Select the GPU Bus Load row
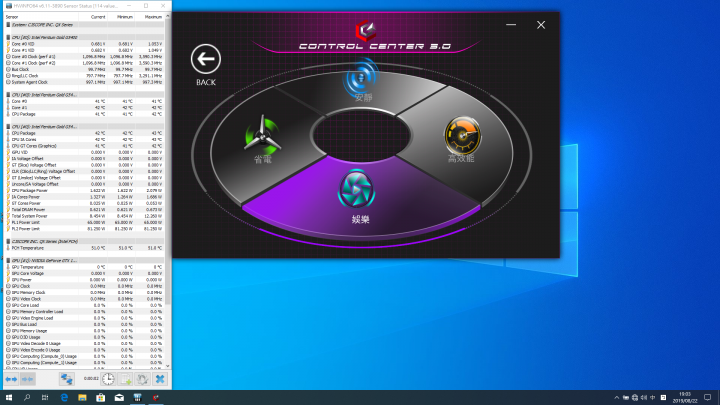This screenshot has height=405, width=720. coord(84,324)
